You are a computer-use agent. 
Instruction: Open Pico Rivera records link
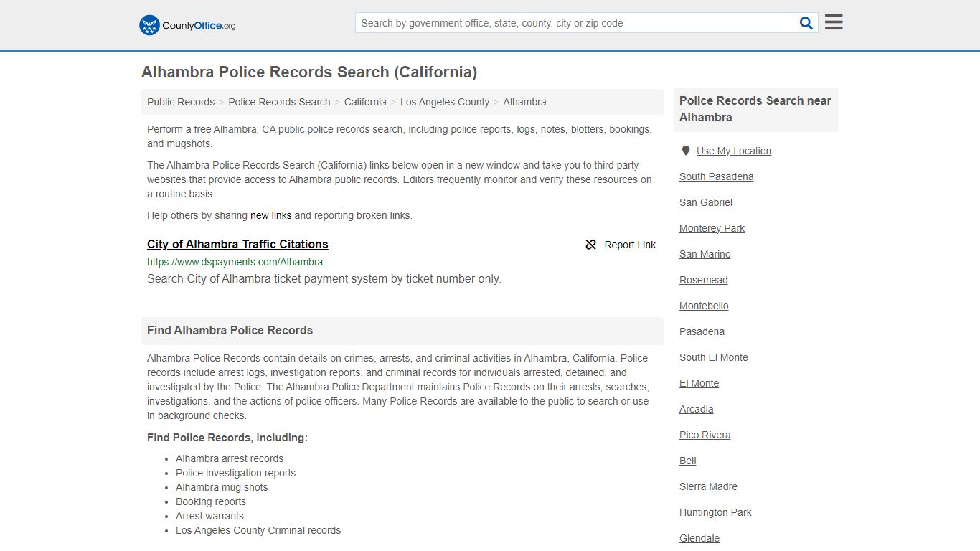point(705,435)
